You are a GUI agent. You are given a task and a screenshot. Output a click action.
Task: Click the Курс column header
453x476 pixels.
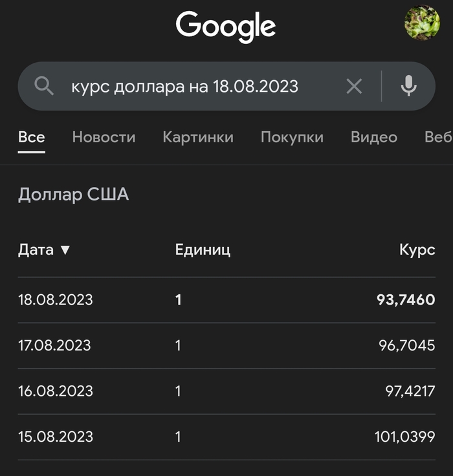417,250
